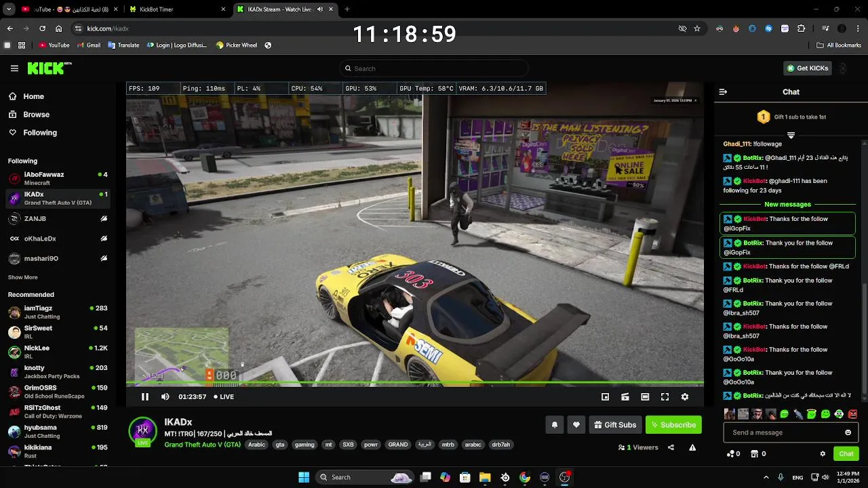Pause the live stream video
Viewport: 868px width, 488px height.
tap(144, 396)
